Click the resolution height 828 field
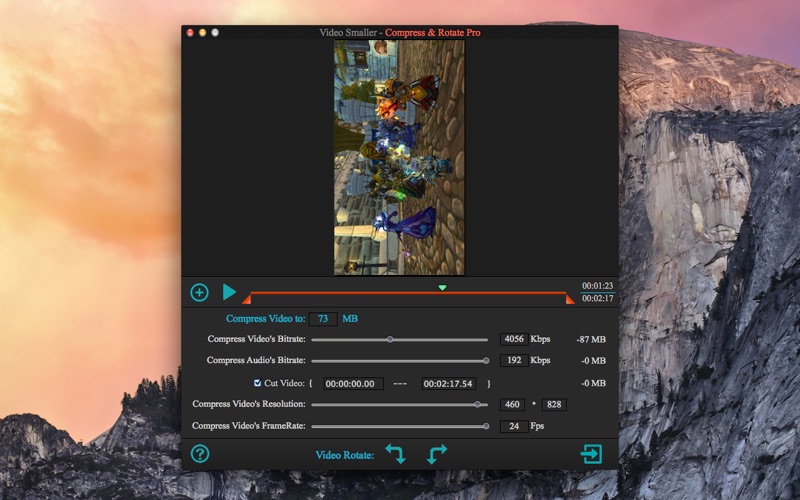Image resolution: width=800 pixels, height=500 pixels. pyautogui.click(x=554, y=405)
